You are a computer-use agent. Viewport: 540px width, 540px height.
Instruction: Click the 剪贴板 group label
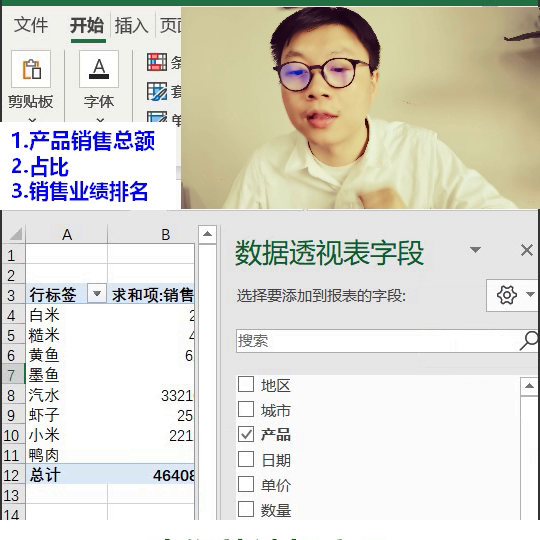[31, 102]
